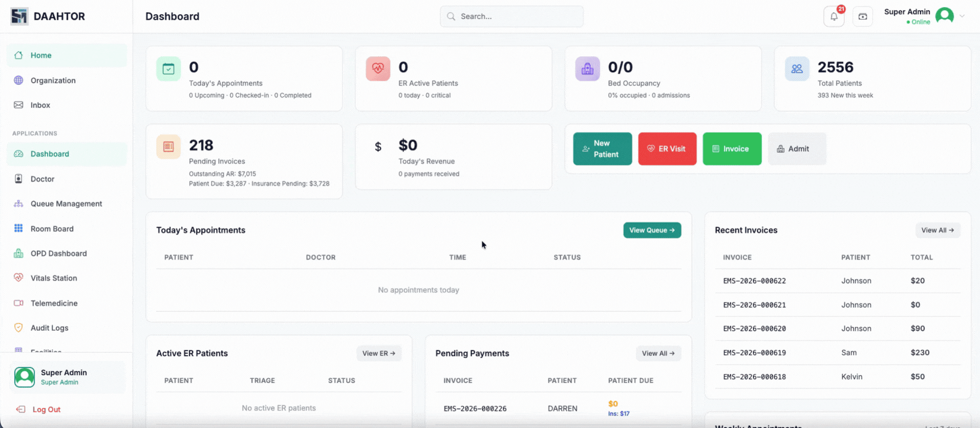Click the Log Out arrow icon
980x428 pixels.
pos(20,409)
